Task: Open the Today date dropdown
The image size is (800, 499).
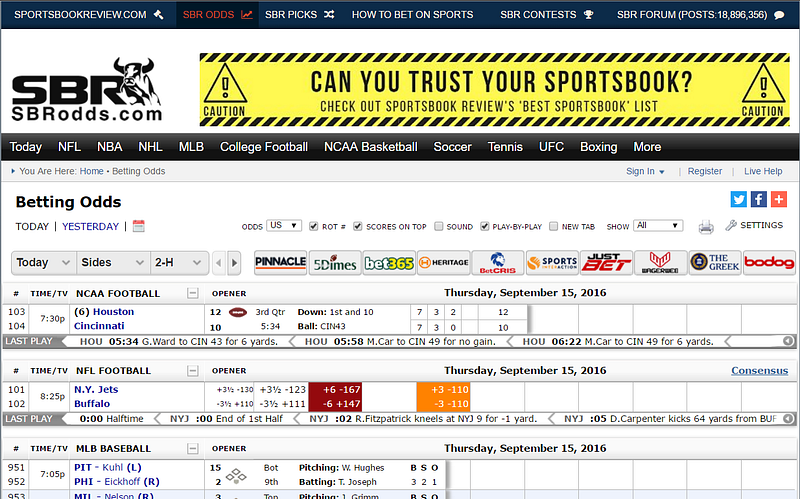Action: [x=44, y=263]
